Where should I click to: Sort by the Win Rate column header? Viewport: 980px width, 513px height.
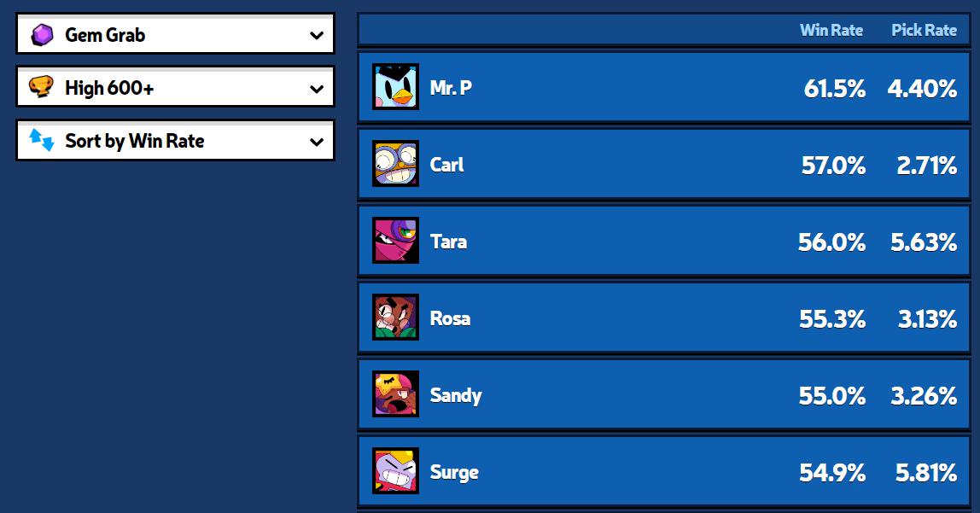[831, 30]
